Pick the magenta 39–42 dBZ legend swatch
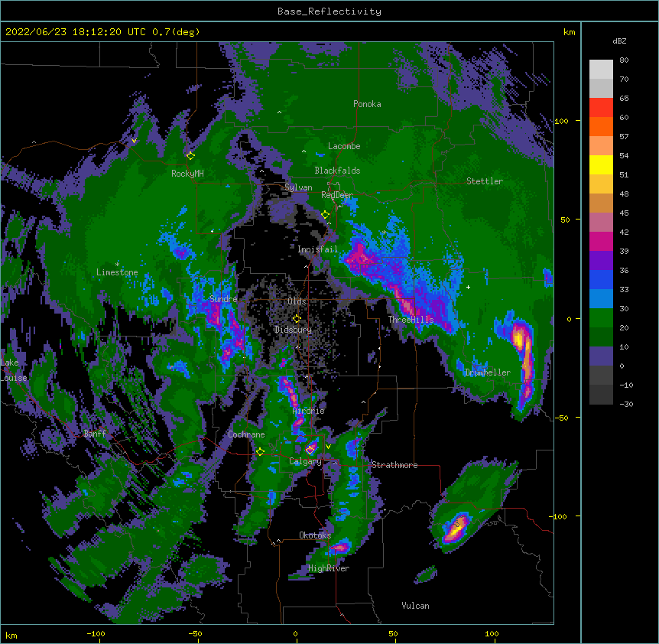This screenshot has height=644, width=659. click(601, 242)
